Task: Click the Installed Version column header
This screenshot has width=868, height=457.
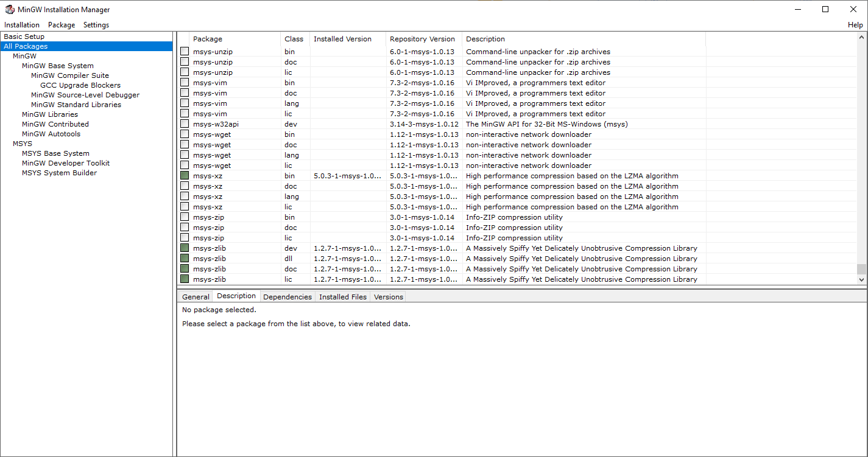Action: (348, 39)
